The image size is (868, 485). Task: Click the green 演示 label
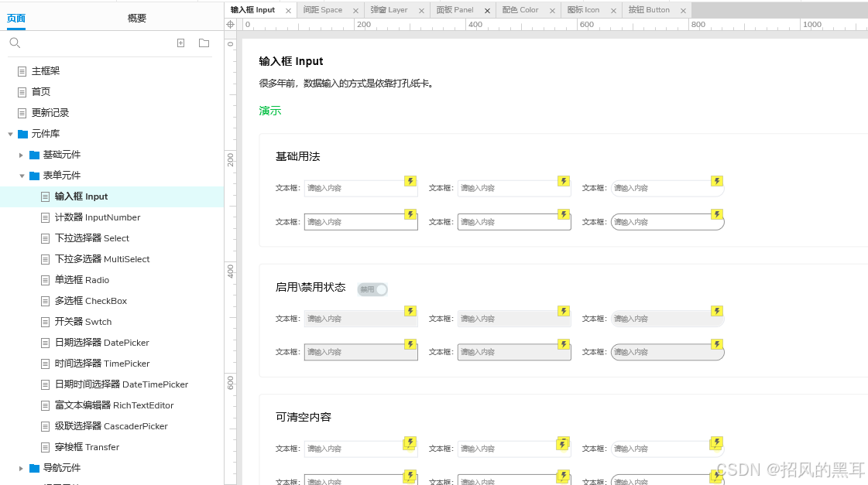(x=270, y=111)
